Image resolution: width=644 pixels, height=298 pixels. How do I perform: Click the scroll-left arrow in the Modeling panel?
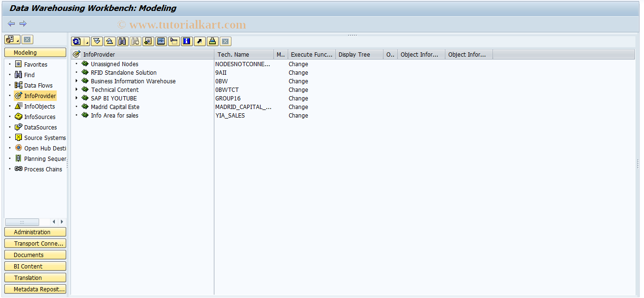tap(54, 222)
